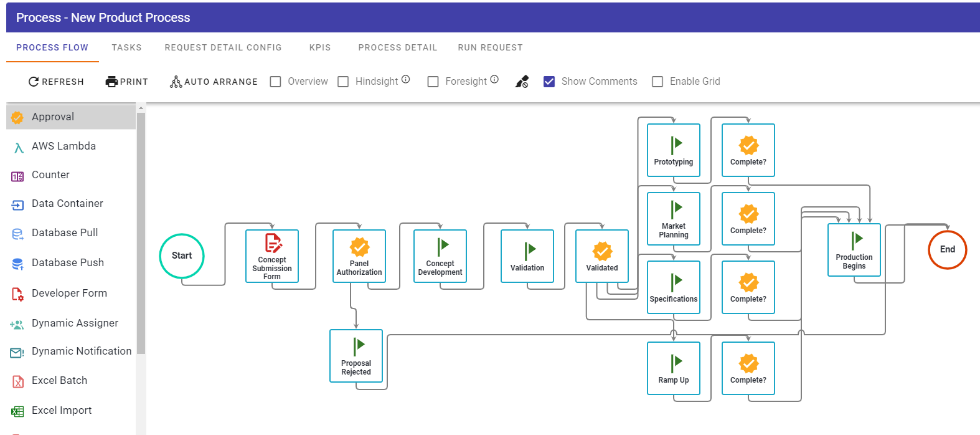The width and height of the screenshot is (980, 435).
Task: Click the eraser highlight tool icon
Action: point(522,82)
